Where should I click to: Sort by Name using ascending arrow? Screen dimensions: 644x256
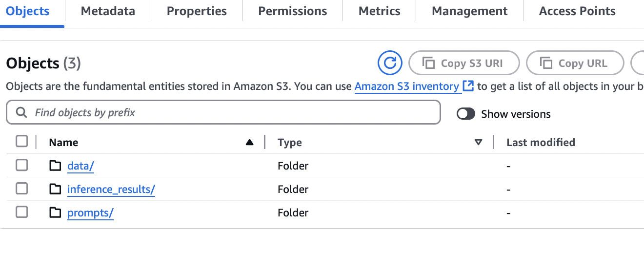(x=250, y=142)
